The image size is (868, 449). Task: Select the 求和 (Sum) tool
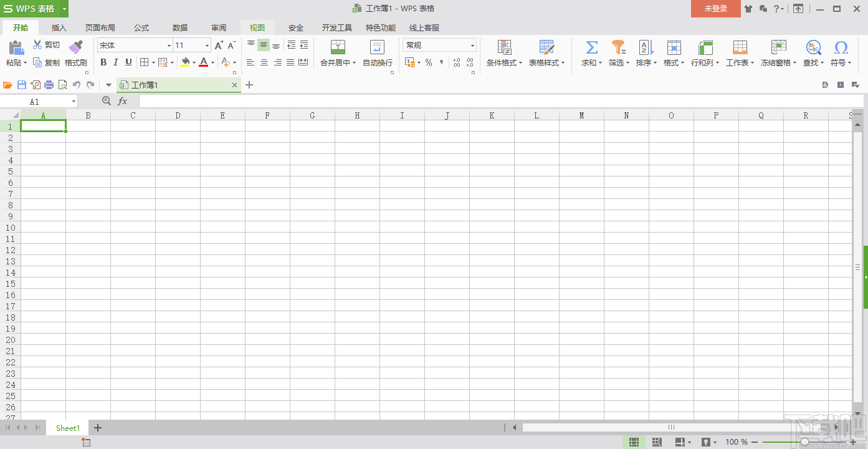click(589, 53)
